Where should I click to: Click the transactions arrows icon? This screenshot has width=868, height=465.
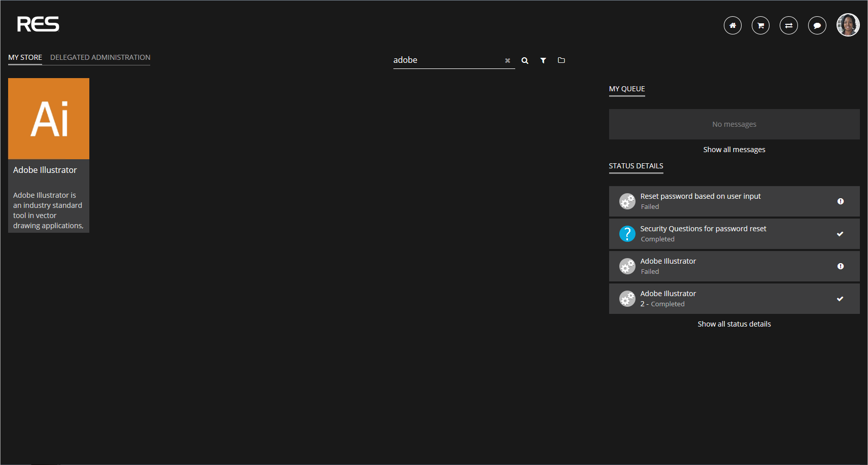[x=789, y=25]
